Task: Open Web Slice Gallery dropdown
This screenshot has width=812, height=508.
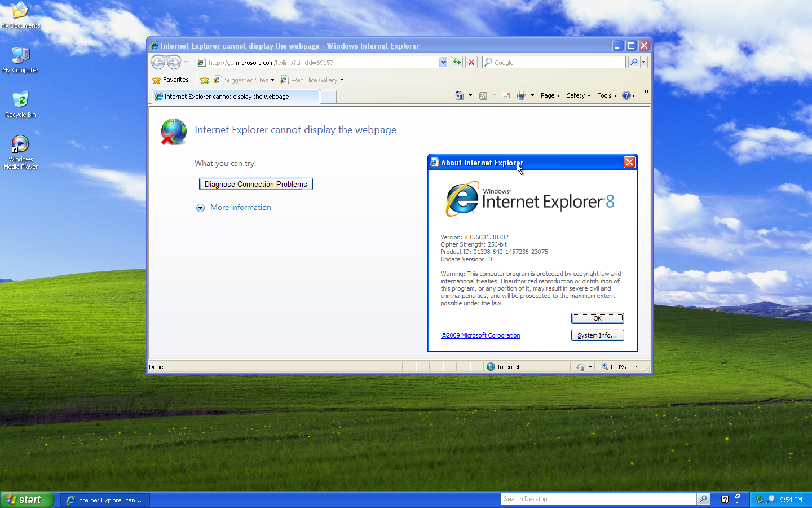Action: tap(312, 80)
